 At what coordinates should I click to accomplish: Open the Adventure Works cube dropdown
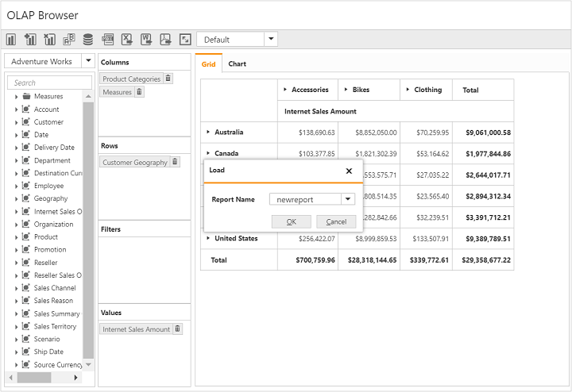pyautogui.click(x=87, y=61)
